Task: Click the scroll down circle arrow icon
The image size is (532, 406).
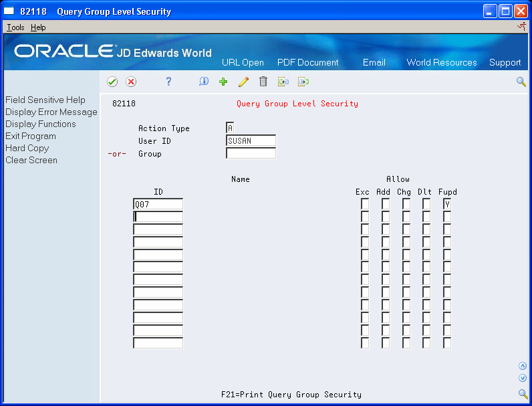Action: pyautogui.click(x=523, y=378)
